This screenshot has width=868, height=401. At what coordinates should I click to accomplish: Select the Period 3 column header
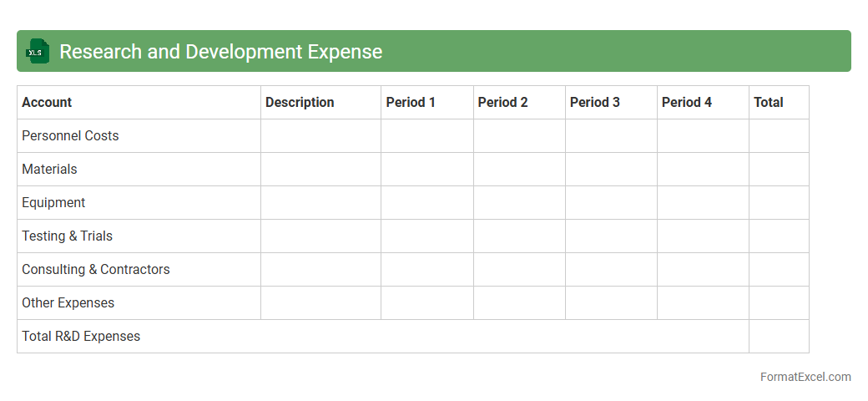pyautogui.click(x=594, y=103)
